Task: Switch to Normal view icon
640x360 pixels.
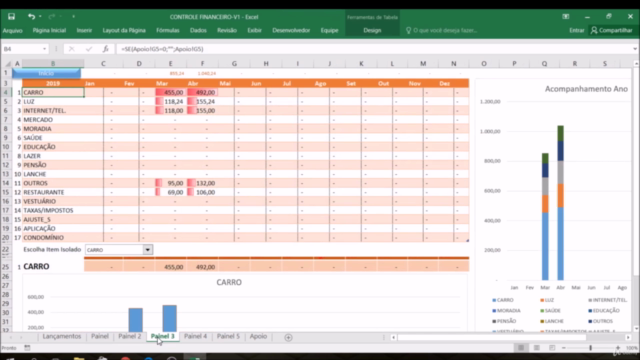Action: pos(521,348)
